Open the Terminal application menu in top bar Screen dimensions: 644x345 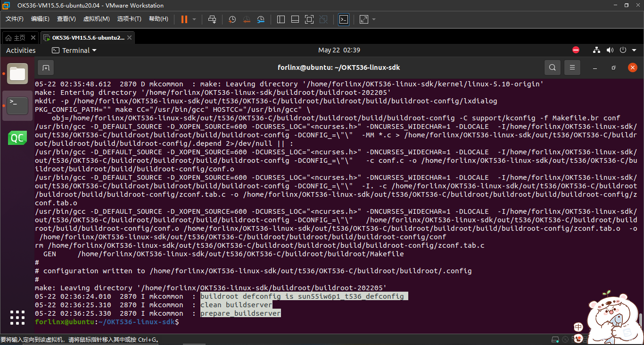[74, 50]
